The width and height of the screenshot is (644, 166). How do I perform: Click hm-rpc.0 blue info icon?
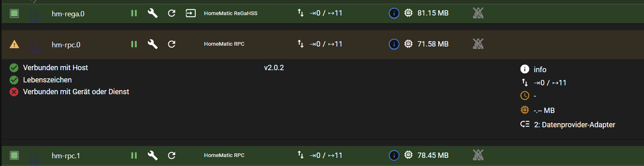(x=394, y=44)
